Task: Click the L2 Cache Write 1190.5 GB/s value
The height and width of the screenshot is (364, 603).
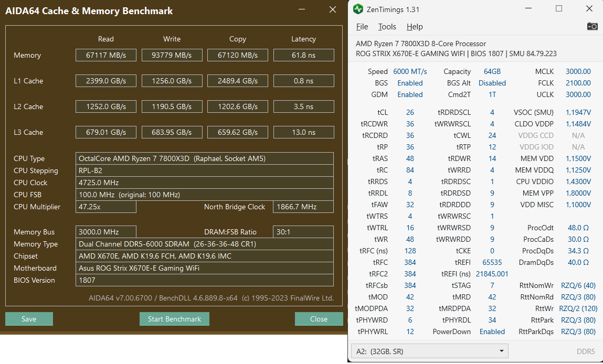Action: (172, 106)
